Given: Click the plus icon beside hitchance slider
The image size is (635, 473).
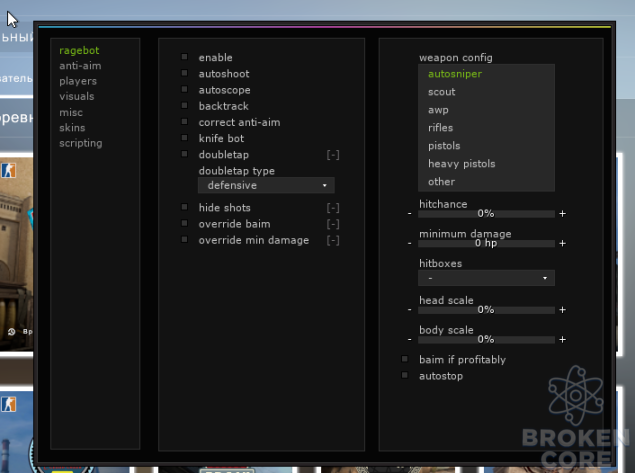Looking at the screenshot, I should pyautogui.click(x=563, y=213).
